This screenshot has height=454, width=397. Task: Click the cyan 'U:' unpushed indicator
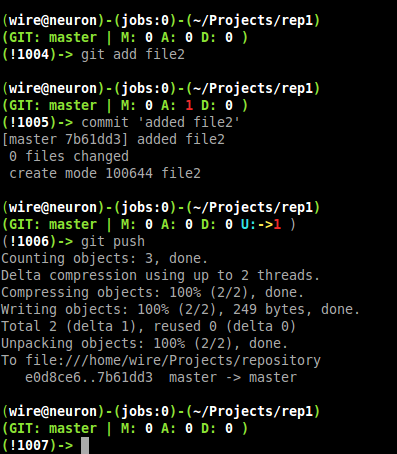[x=248, y=224]
